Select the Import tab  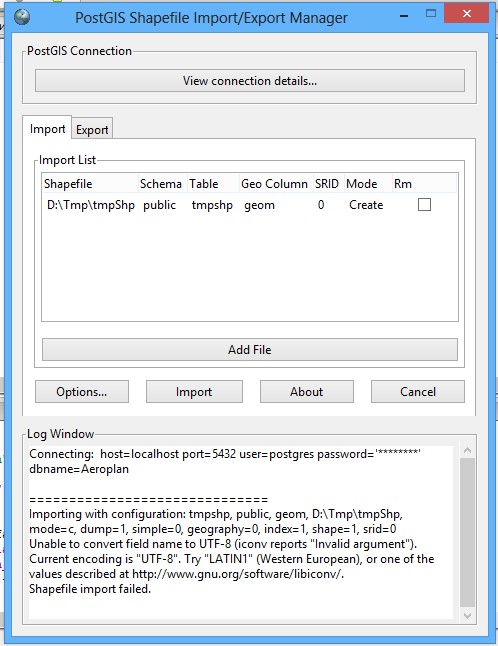47,129
